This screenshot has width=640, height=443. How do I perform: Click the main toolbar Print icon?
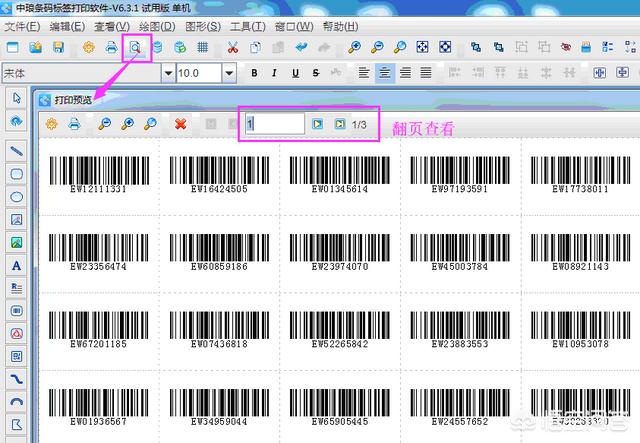pos(111,47)
